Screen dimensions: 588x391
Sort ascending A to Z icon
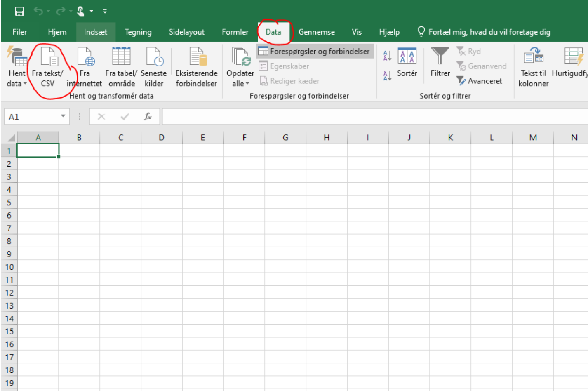pyautogui.click(x=387, y=55)
